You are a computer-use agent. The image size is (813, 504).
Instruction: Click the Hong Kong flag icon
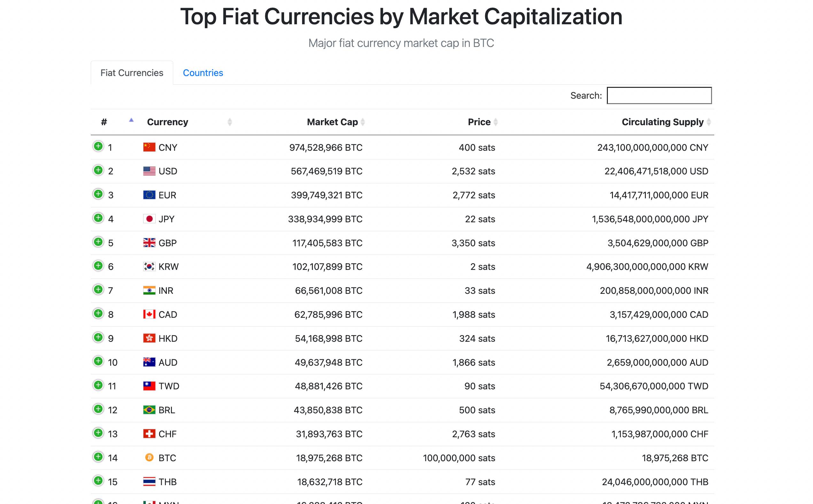(x=149, y=338)
